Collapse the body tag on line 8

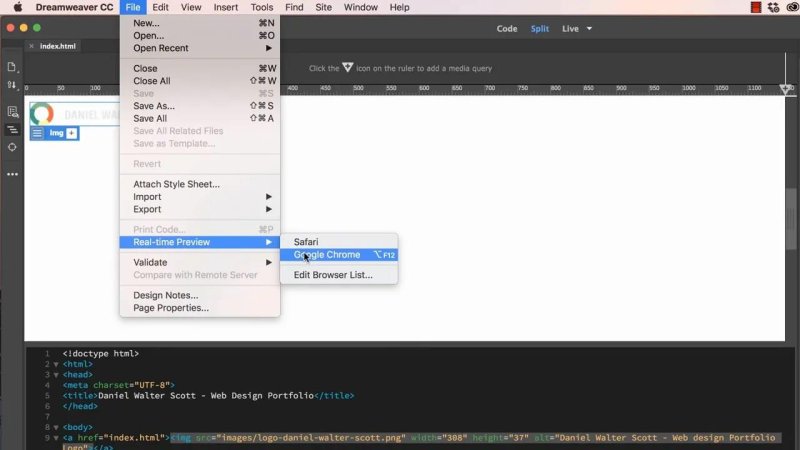coord(56,428)
